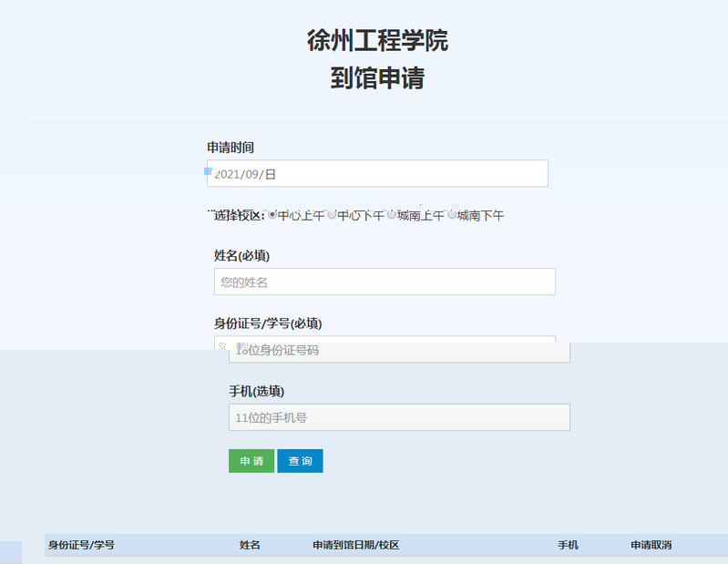Click the 姓名 table column header
The width and height of the screenshot is (728, 564).
click(x=250, y=545)
